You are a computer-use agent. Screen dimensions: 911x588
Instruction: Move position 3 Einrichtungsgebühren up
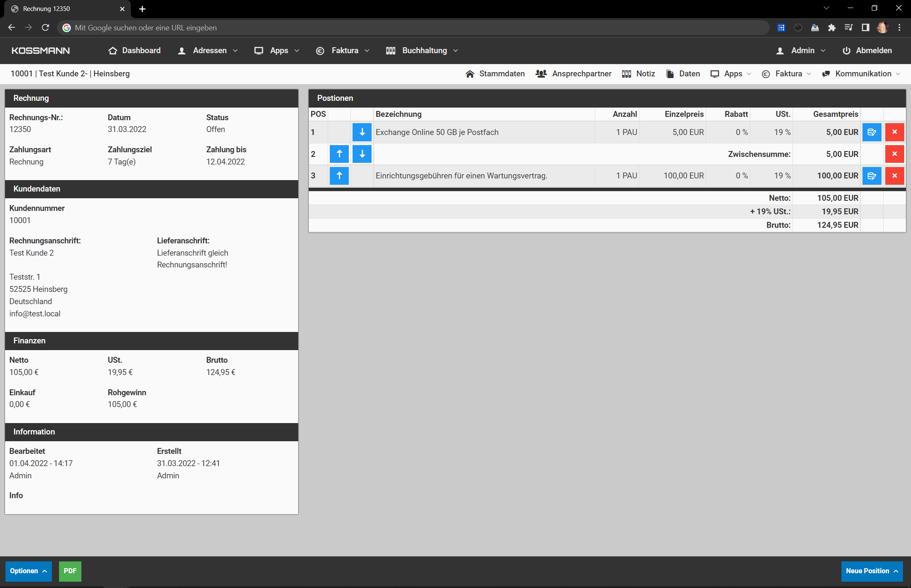339,175
